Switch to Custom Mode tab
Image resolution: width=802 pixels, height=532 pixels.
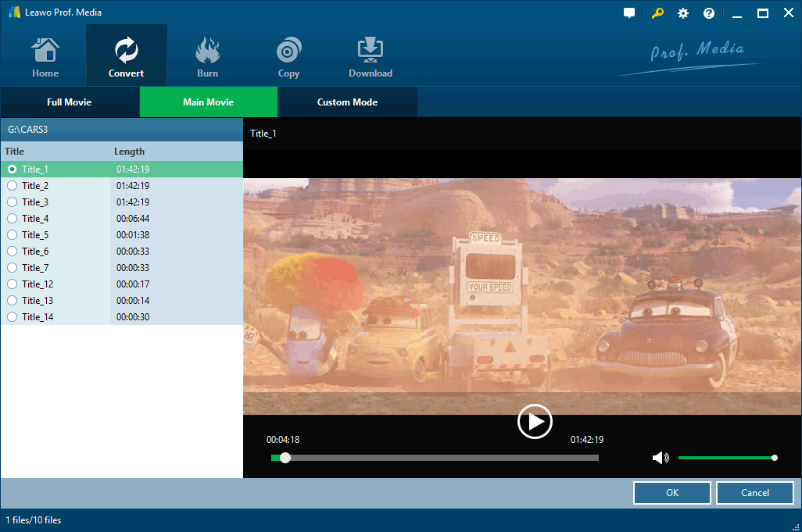click(347, 102)
